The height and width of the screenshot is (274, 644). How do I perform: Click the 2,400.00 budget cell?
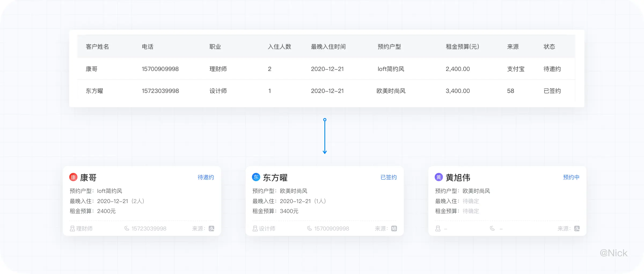click(x=458, y=69)
